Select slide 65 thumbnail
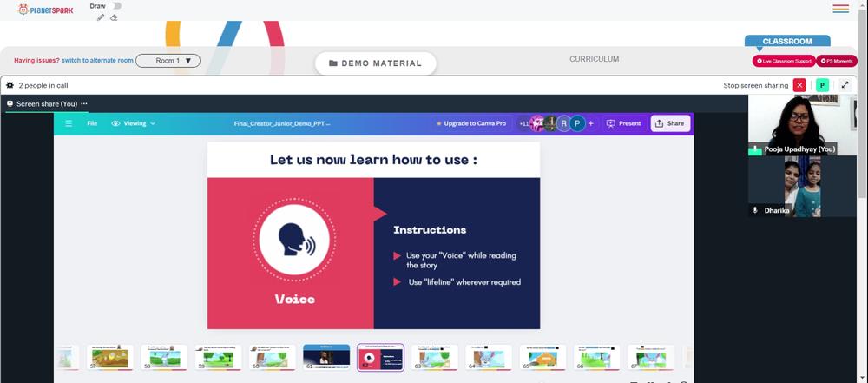Image resolution: width=868 pixels, height=383 pixels. click(543, 358)
